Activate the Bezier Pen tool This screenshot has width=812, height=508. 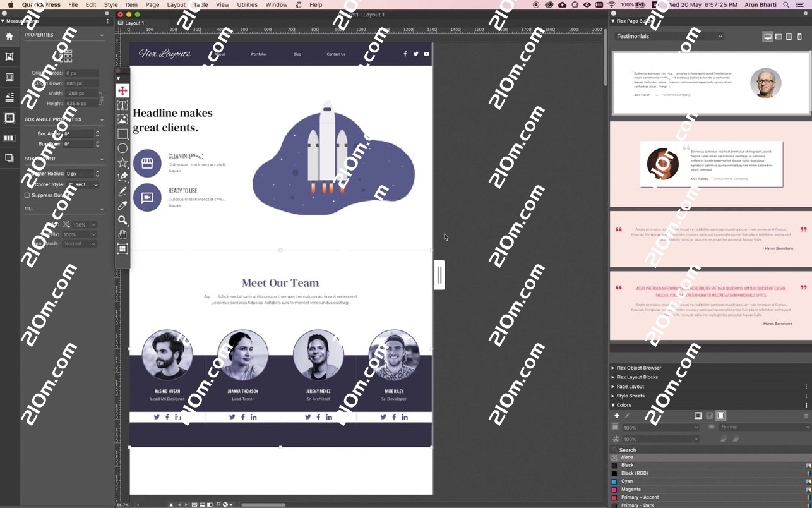pos(122,177)
